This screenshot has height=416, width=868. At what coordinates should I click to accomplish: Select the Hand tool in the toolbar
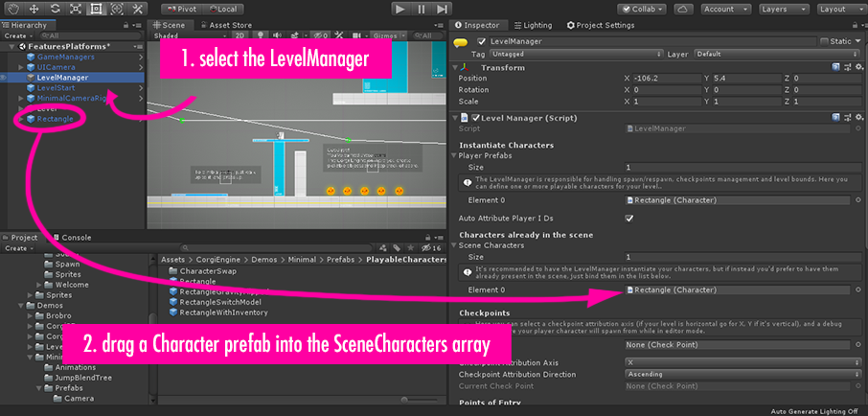coord(12,9)
